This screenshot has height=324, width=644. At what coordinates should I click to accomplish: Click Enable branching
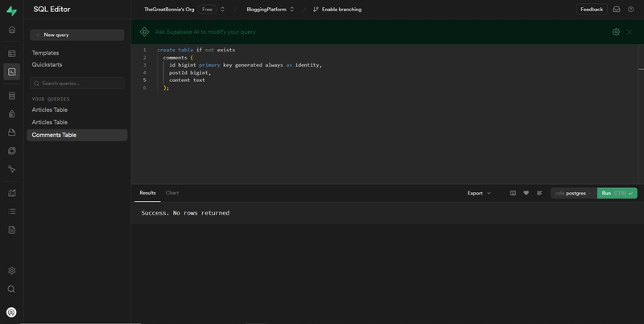(x=337, y=9)
